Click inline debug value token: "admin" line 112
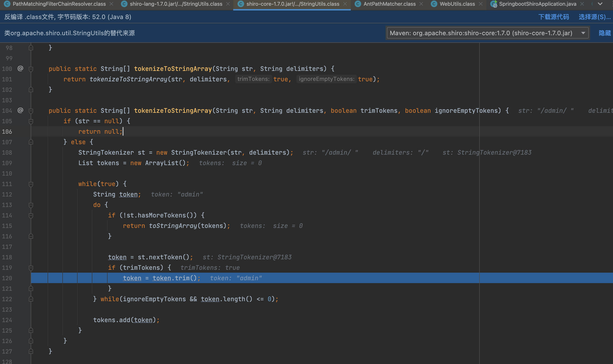Image resolution: width=613 pixels, height=364 pixels. (x=177, y=195)
